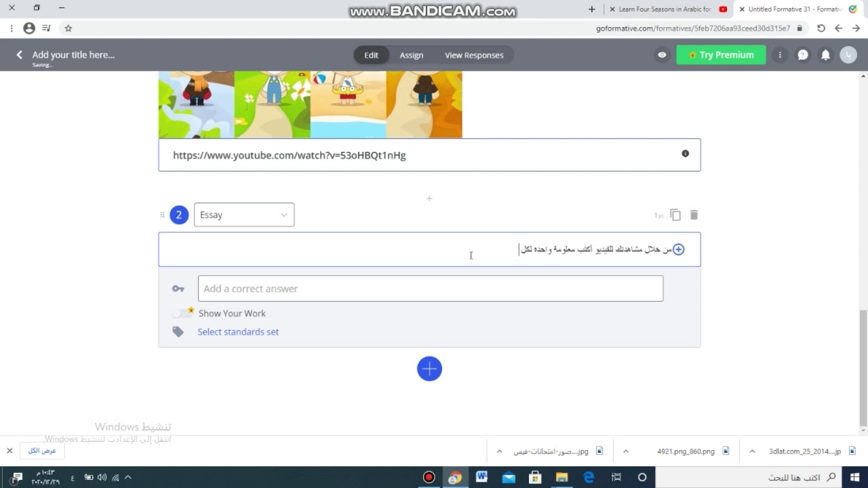This screenshot has width=868, height=488.
Task: Close the Untitled Formative tab
Action: pyautogui.click(x=742, y=9)
